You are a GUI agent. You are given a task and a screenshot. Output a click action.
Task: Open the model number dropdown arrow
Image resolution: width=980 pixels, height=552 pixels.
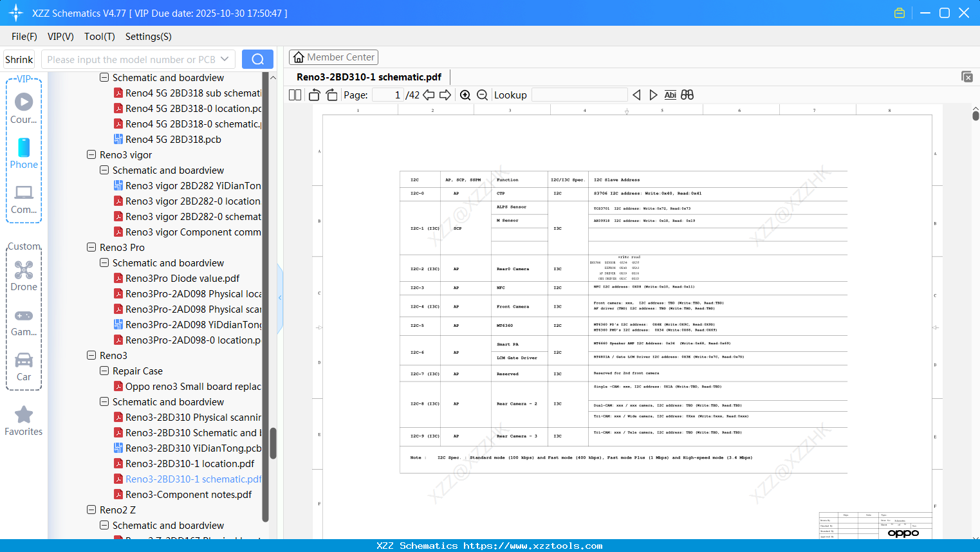[225, 59]
